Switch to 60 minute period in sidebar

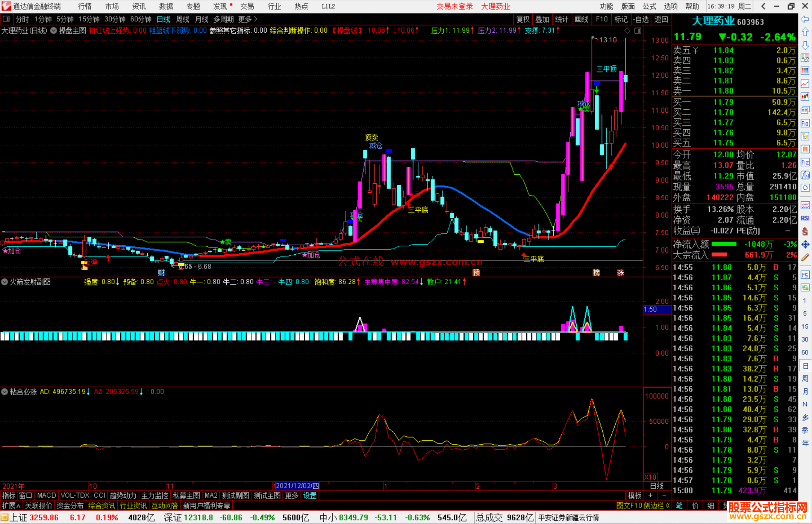coord(805,352)
